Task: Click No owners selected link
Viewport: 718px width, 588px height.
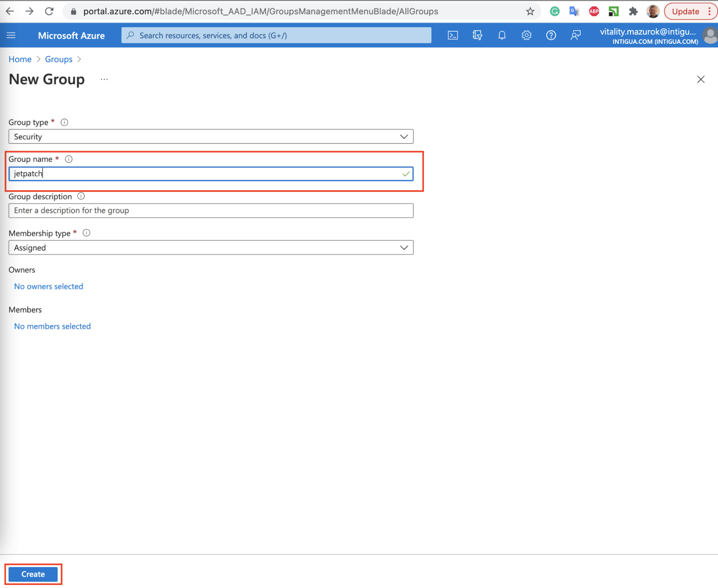Action: pyautogui.click(x=48, y=286)
